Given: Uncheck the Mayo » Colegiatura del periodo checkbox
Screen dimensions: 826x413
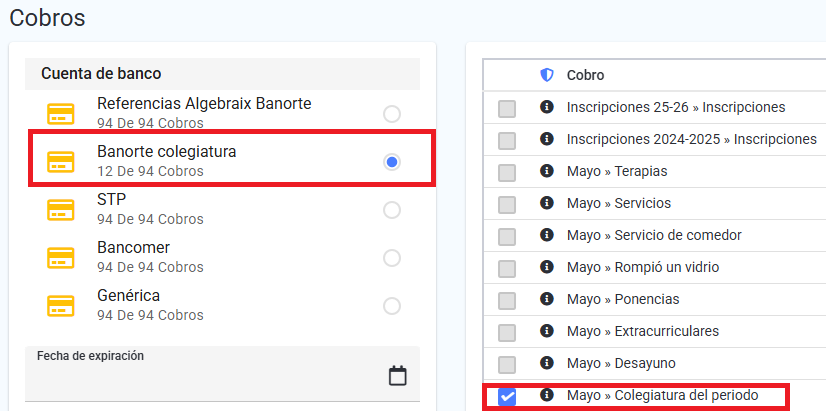Looking at the screenshot, I should tap(507, 397).
